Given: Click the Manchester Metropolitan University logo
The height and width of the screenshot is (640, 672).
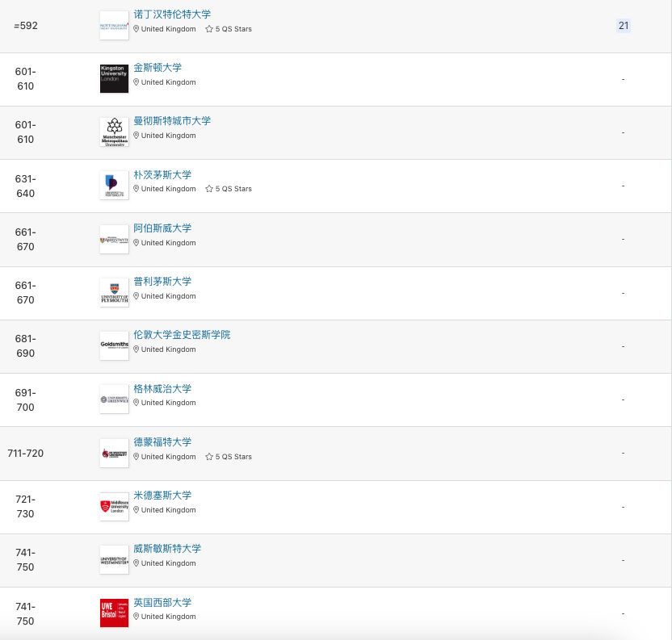Looking at the screenshot, I should coord(114,132).
